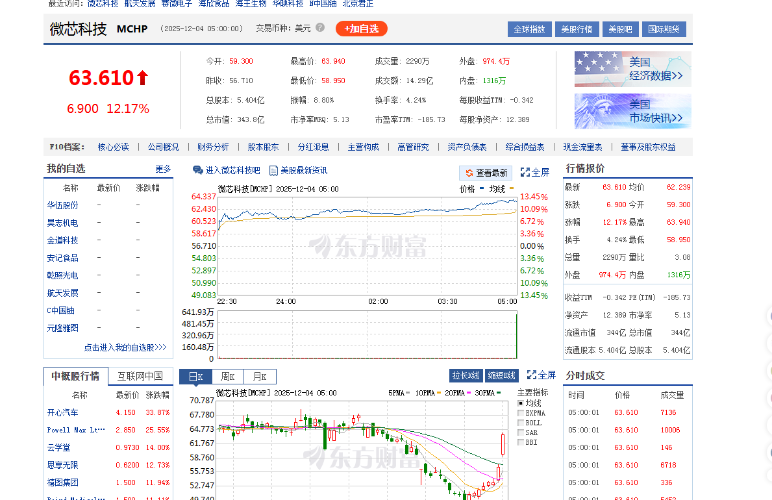Open C中国铀 in my watchlist
772x500 pixels.
pyautogui.click(x=61, y=311)
